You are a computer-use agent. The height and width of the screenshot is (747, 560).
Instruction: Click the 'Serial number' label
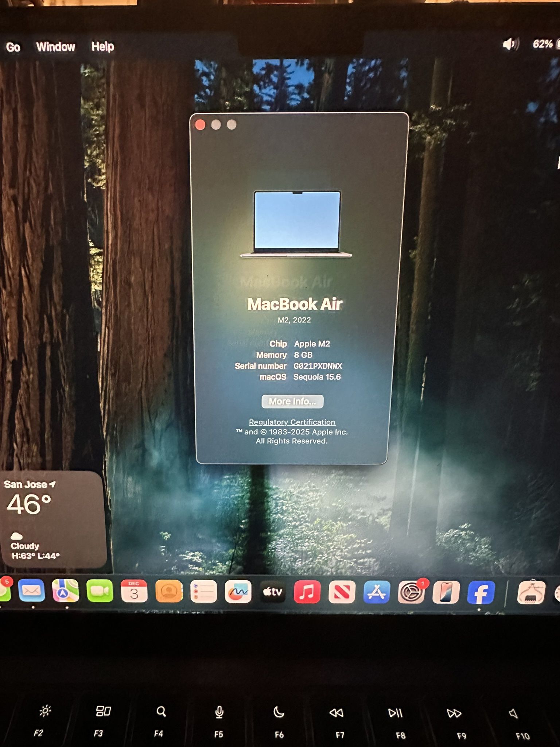click(261, 366)
